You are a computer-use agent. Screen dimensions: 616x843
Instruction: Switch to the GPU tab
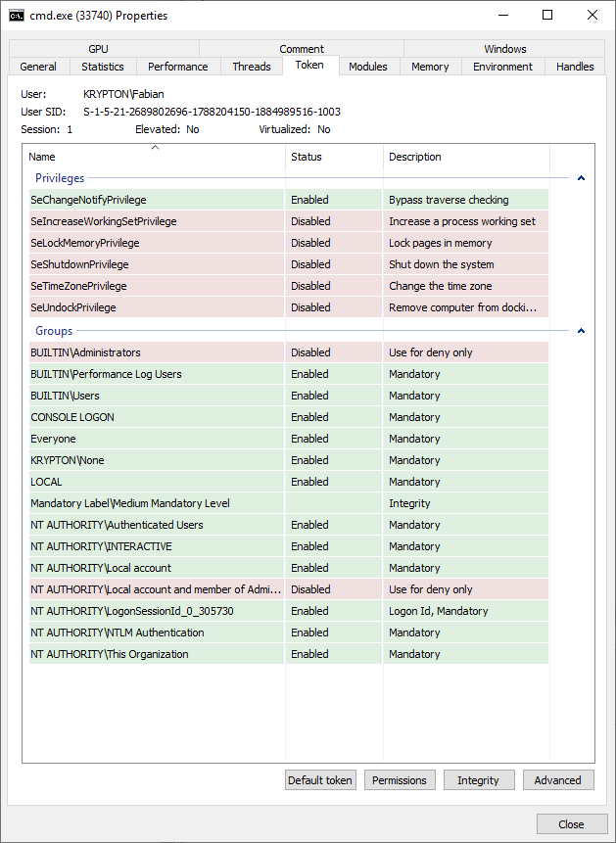tap(98, 49)
